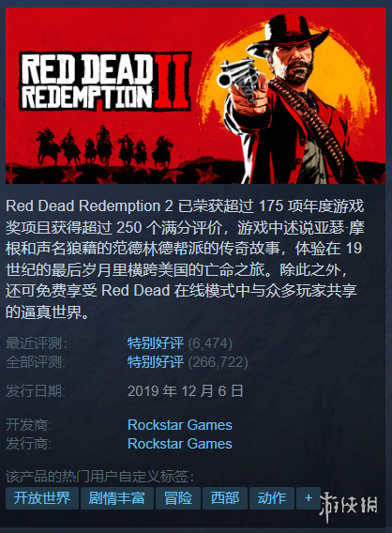
Task: Click the 最近评测 label
Action: pos(36,343)
